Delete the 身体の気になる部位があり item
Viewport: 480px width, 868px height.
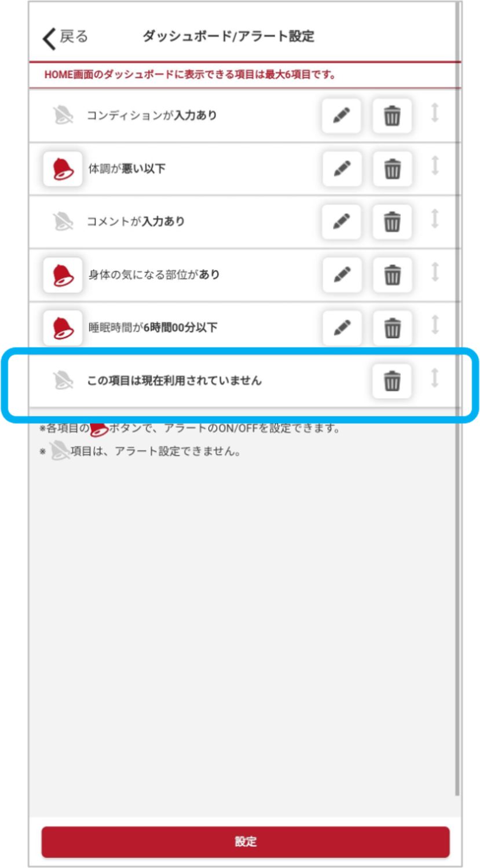(x=392, y=275)
